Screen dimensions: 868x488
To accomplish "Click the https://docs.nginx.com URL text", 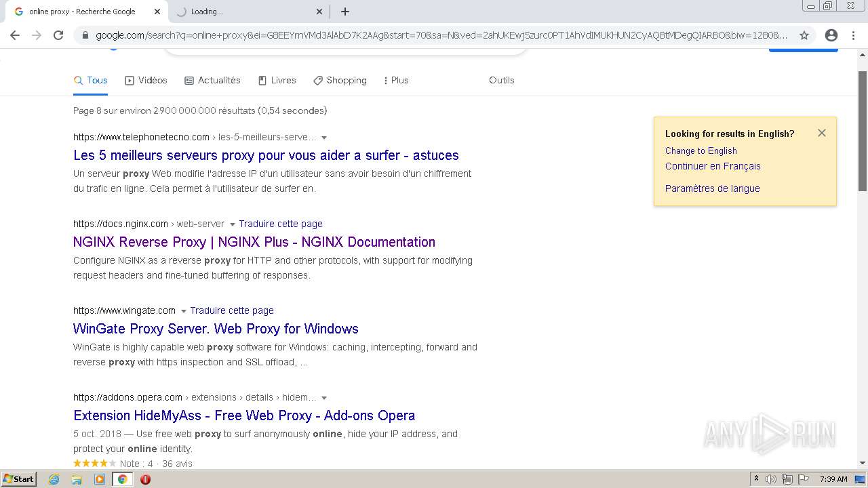I will pyautogui.click(x=121, y=224).
